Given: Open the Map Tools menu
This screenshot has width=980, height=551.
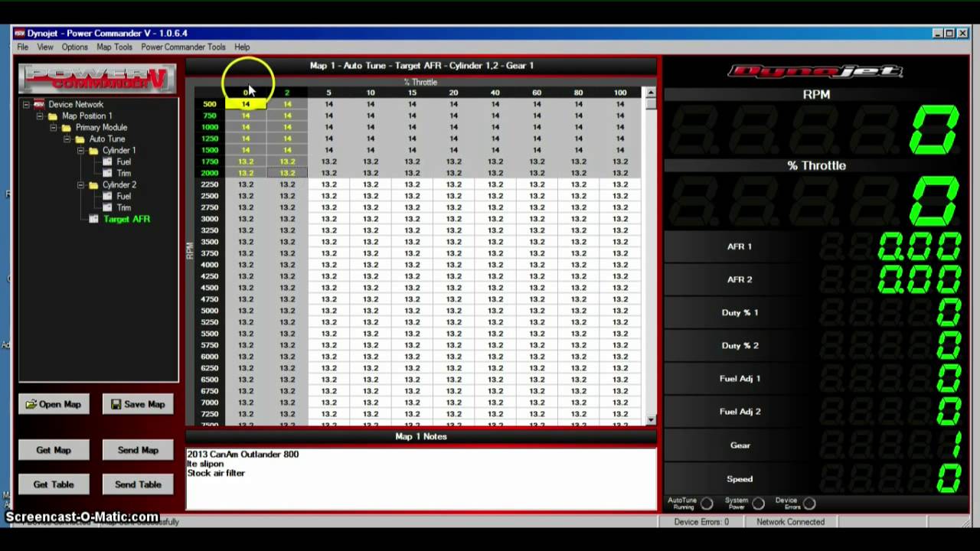Looking at the screenshot, I should coord(114,47).
